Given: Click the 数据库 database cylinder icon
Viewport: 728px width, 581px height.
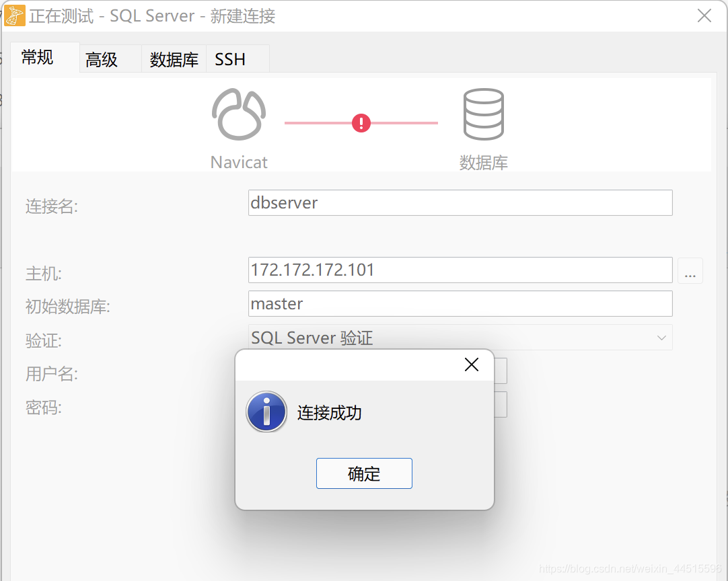Looking at the screenshot, I should [483, 113].
